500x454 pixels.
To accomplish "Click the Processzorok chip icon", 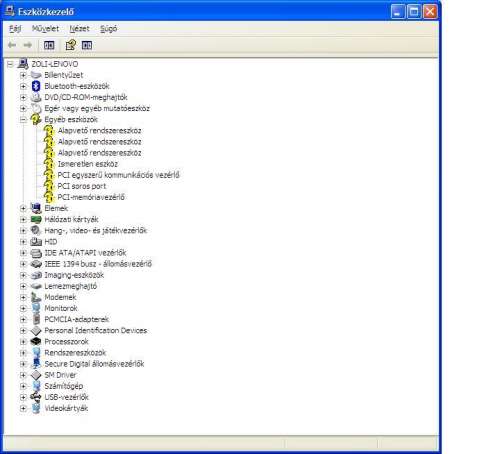I will pyautogui.click(x=36, y=342).
